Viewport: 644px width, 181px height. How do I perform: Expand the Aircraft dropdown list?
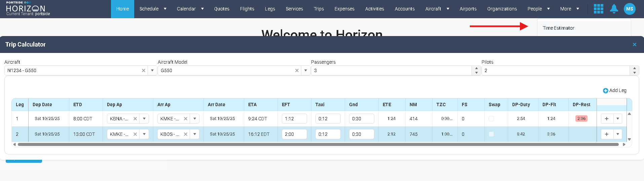[x=152, y=70]
